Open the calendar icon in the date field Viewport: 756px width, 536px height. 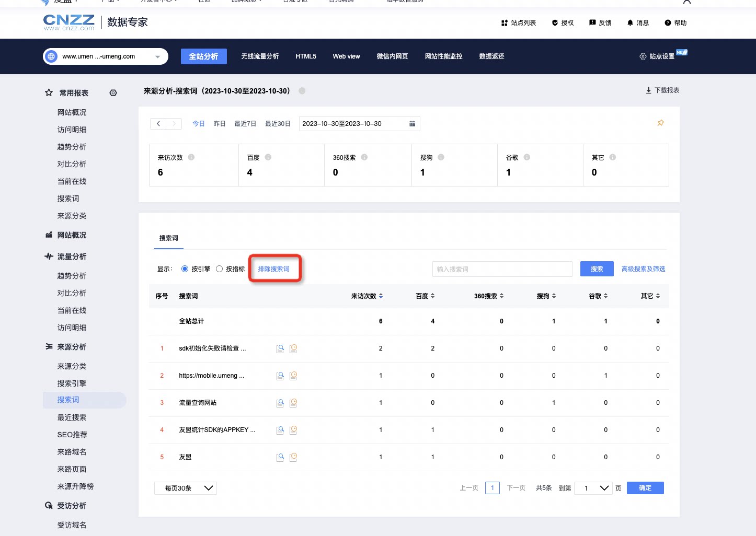[x=412, y=124]
